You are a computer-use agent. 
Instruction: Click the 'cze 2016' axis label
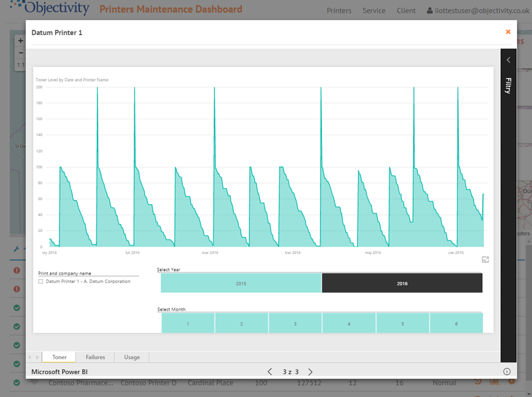click(456, 253)
